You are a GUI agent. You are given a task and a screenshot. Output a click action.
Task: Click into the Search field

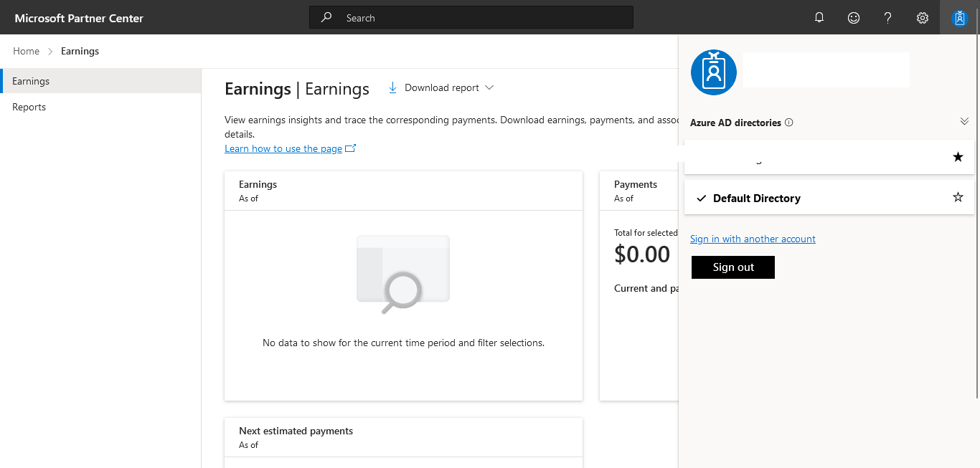[x=471, y=18]
